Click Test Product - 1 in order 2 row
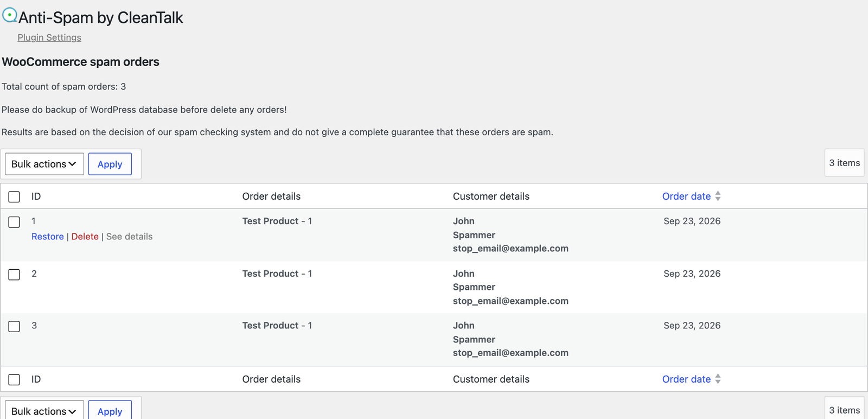Image resolution: width=868 pixels, height=419 pixels. 277,274
